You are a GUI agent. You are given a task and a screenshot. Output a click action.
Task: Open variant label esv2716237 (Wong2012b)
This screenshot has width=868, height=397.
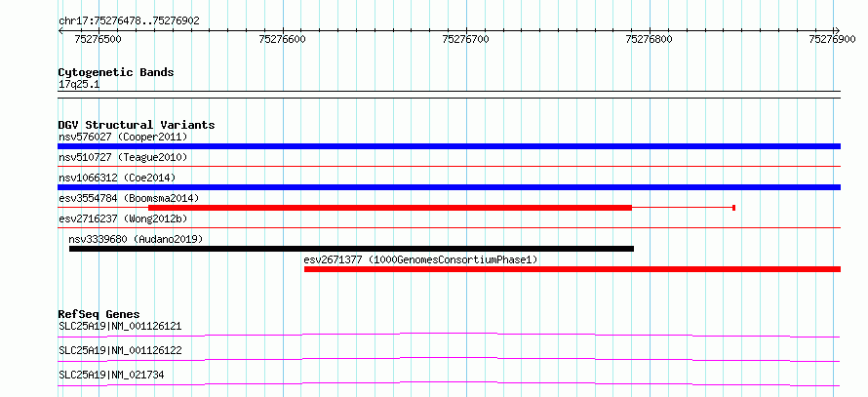tap(123, 218)
